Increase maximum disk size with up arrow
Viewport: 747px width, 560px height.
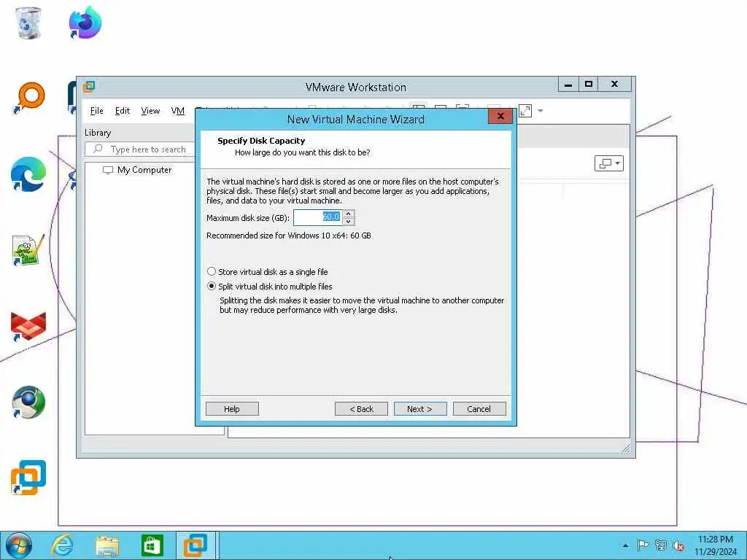point(348,214)
